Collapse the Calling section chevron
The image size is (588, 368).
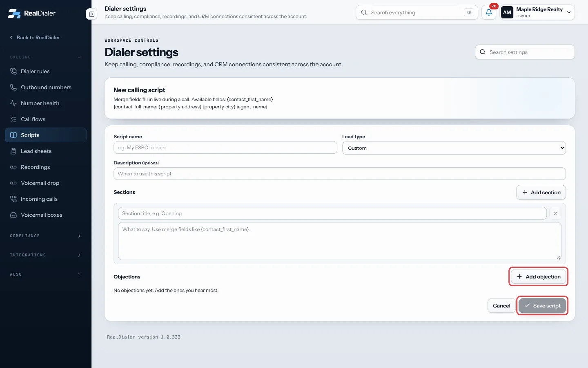[x=79, y=57]
